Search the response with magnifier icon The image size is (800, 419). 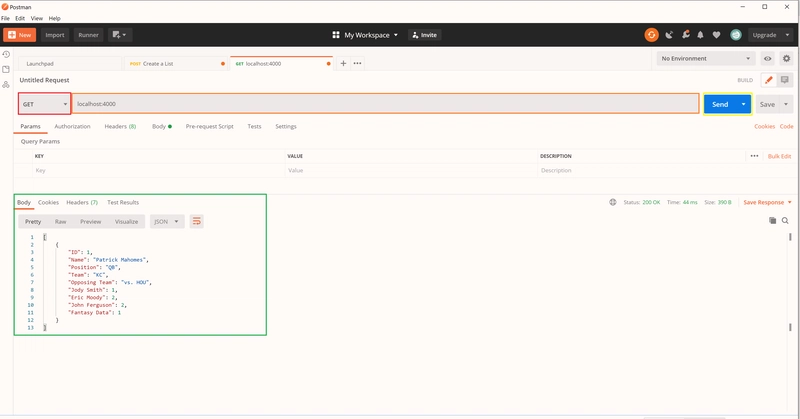[x=785, y=220]
